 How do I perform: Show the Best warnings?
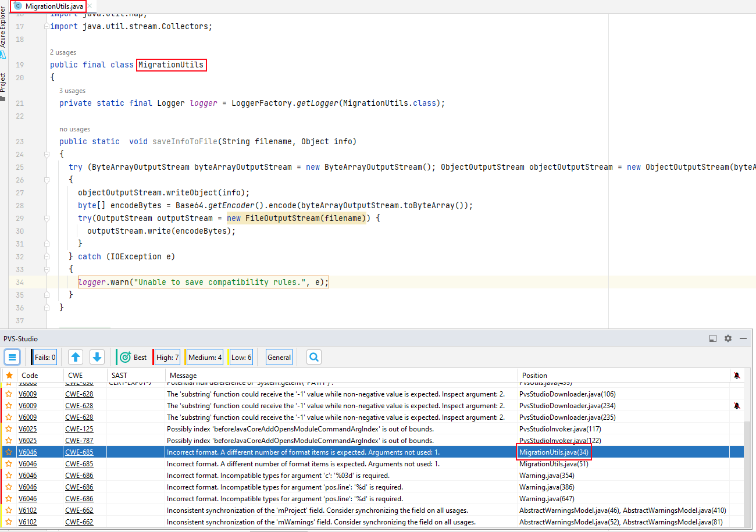[134, 357]
